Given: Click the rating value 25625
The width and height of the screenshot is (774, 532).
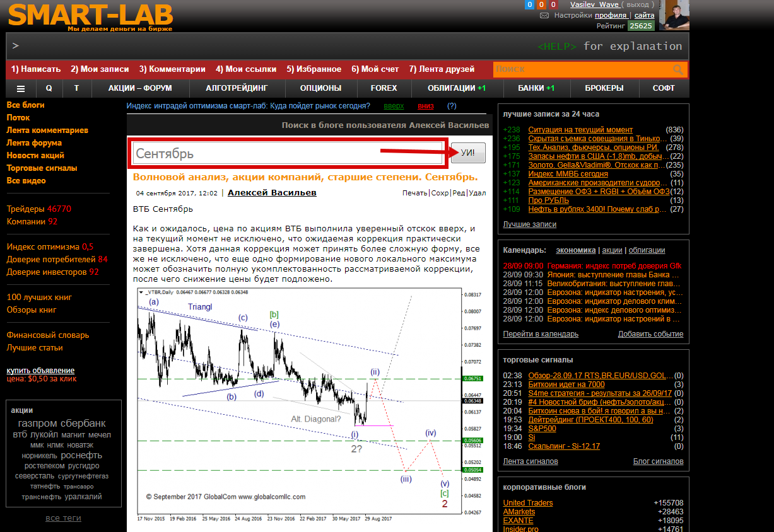Looking at the screenshot, I should [641, 26].
